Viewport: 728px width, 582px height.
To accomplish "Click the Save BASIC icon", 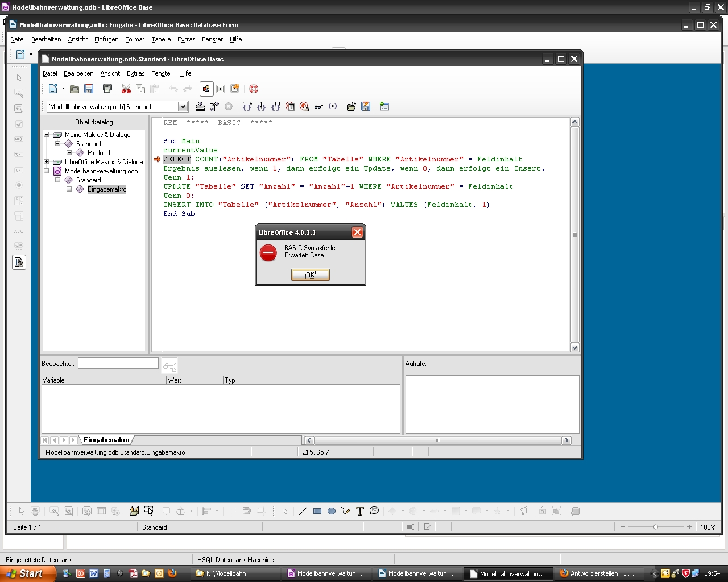I will [366, 106].
